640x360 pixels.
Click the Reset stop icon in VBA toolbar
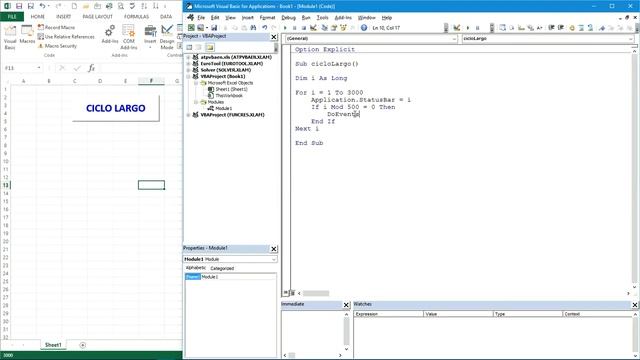pyautogui.click(x=304, y=28)
